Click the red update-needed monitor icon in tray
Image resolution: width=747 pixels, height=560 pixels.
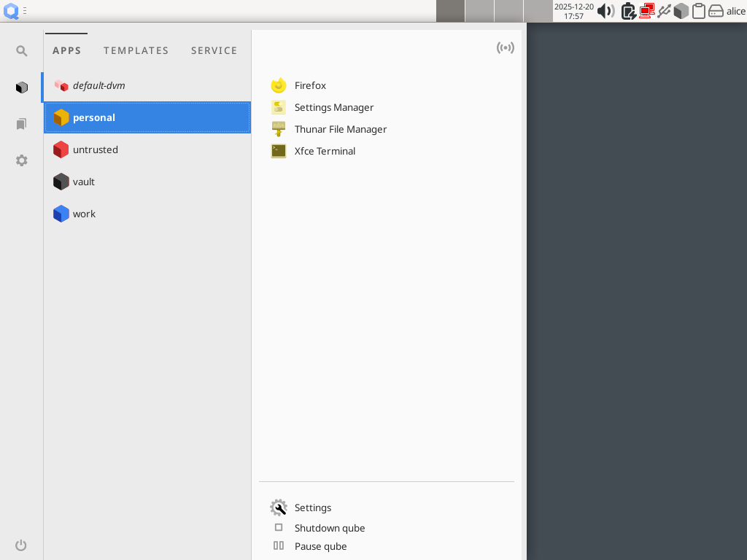[646, 11]
